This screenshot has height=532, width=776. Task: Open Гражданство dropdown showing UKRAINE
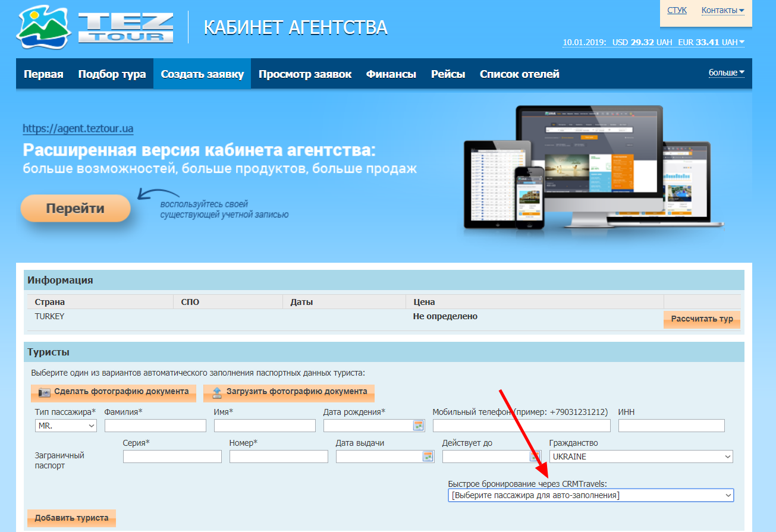pyautogui.click(x=641, y=457)
